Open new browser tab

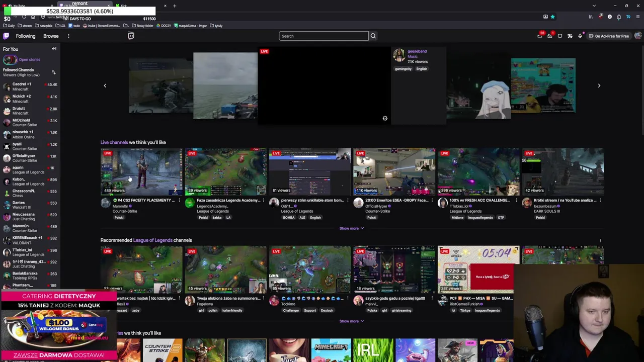click(175, 6)
